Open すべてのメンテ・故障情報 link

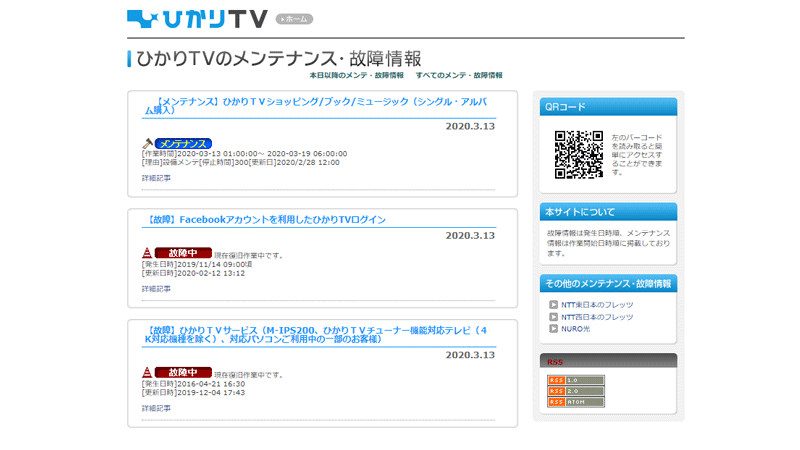[x=459, y=76]
